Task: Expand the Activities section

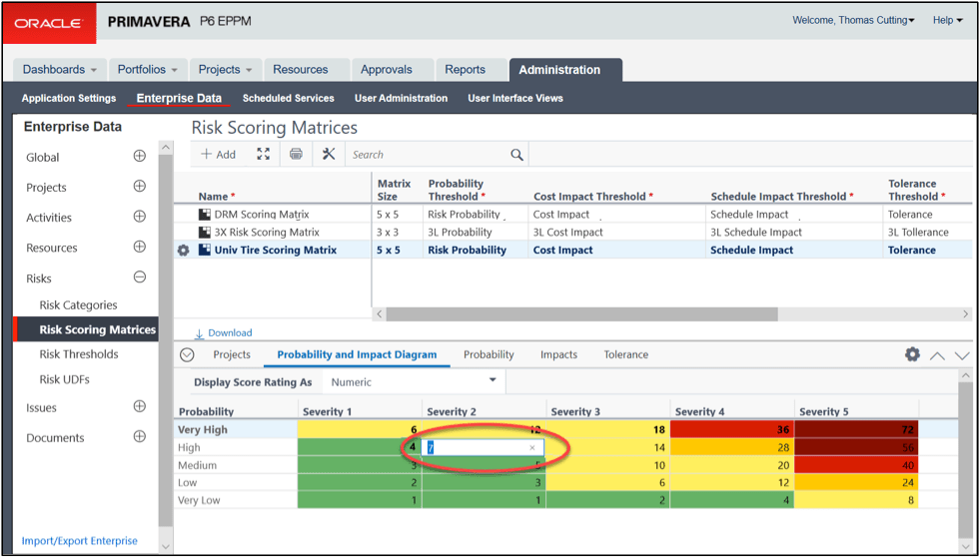Action: (140, 216)
